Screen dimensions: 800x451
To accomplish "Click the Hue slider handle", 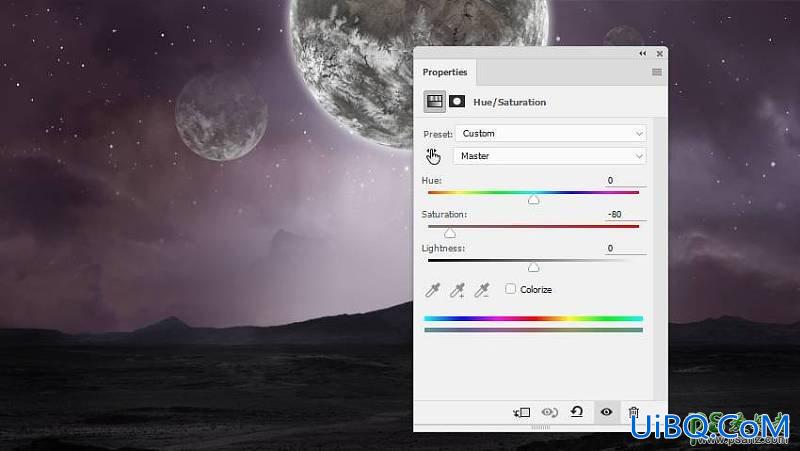I will (534, 200).
